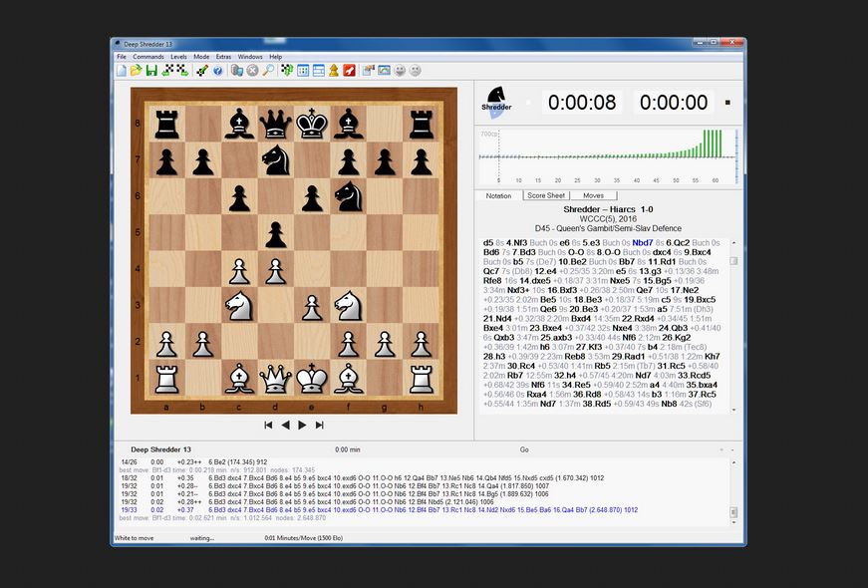
Task: Click the black queen on d8
Action: (276, 123)
